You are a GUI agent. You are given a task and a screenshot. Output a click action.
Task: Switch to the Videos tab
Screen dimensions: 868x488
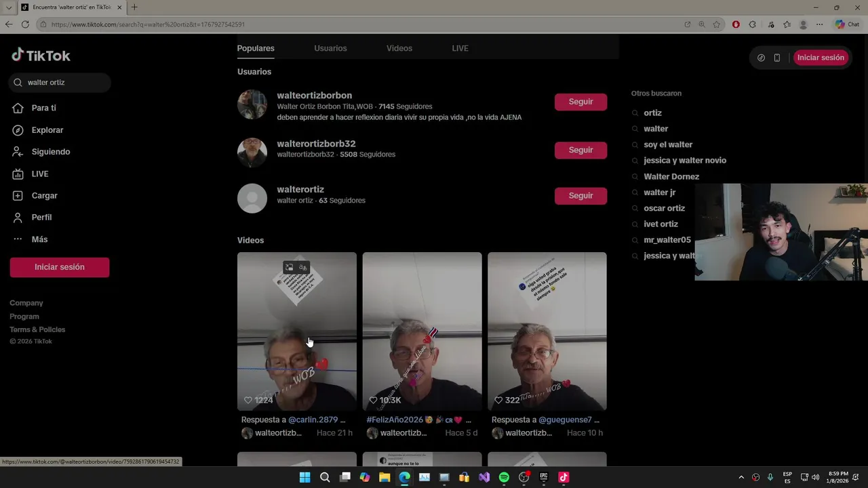(399, 48)
